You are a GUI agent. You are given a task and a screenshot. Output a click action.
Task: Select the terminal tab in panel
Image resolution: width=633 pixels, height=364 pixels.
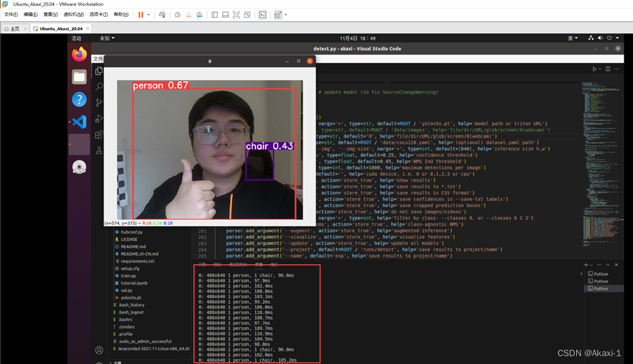(259, 265)
